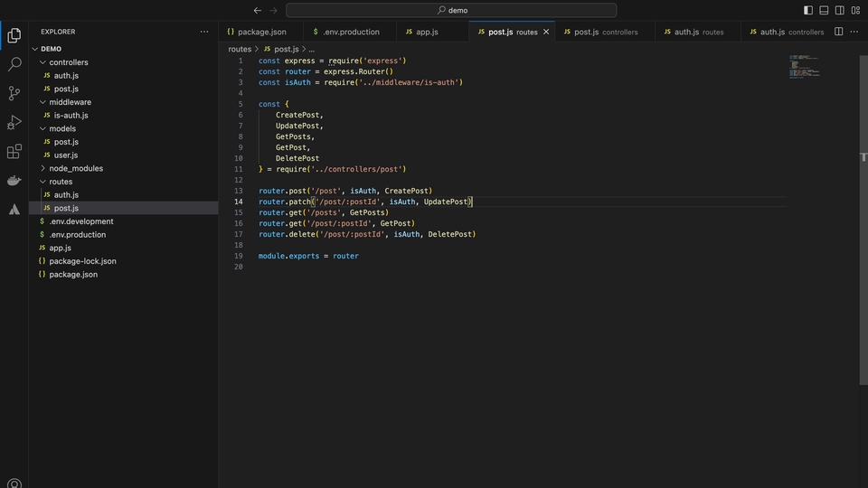Open the Source Control view

point(14,93)
